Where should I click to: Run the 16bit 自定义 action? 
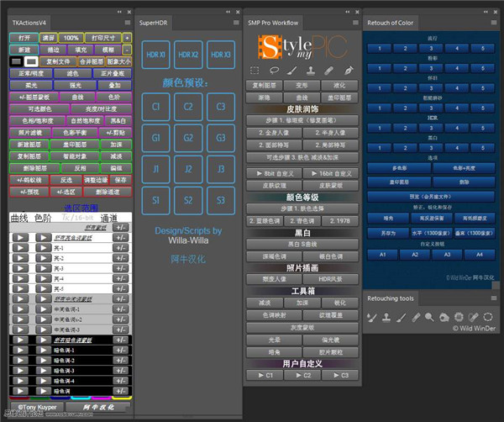pyautogui.click(x=331, y=174)
